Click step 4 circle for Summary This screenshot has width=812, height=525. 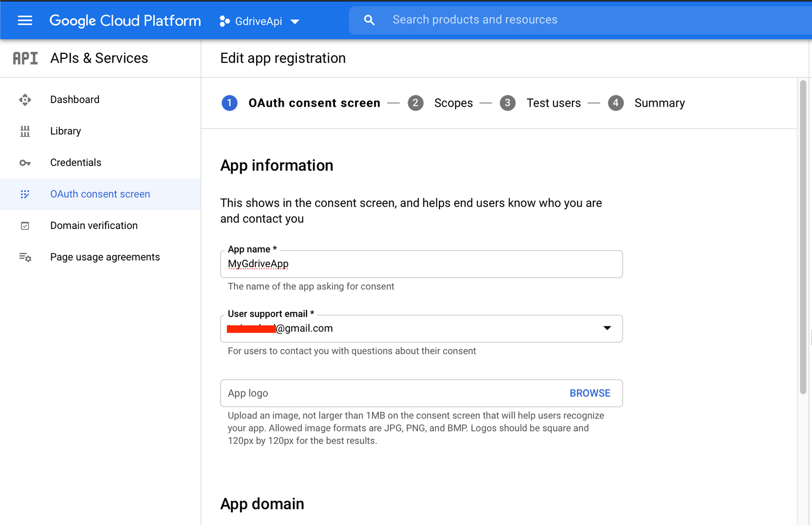tap(616, 103)
